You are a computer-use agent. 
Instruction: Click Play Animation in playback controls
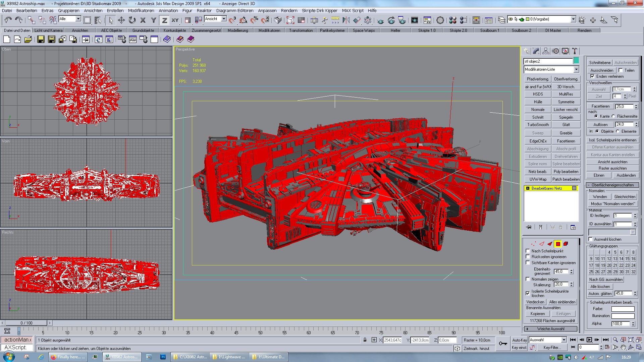[589, 340]
